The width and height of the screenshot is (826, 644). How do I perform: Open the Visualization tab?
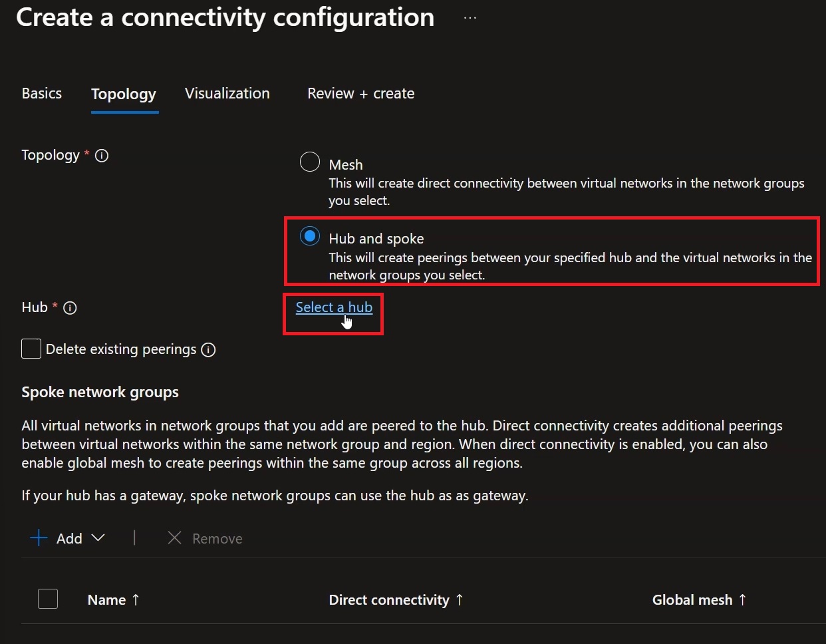pyautogui.click(x=227, y=94)
